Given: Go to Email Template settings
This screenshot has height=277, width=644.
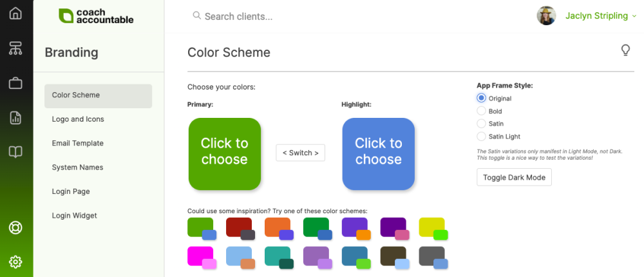Looking at the screenshot, I should point(78,143).
